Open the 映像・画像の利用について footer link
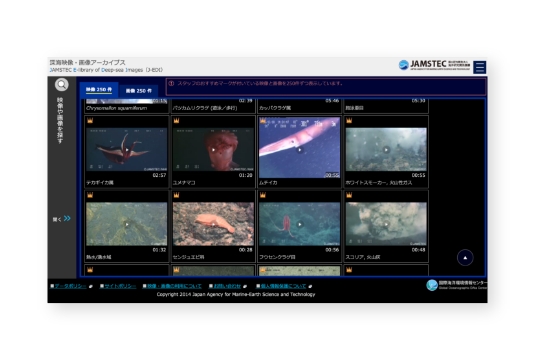 [174, 286]
